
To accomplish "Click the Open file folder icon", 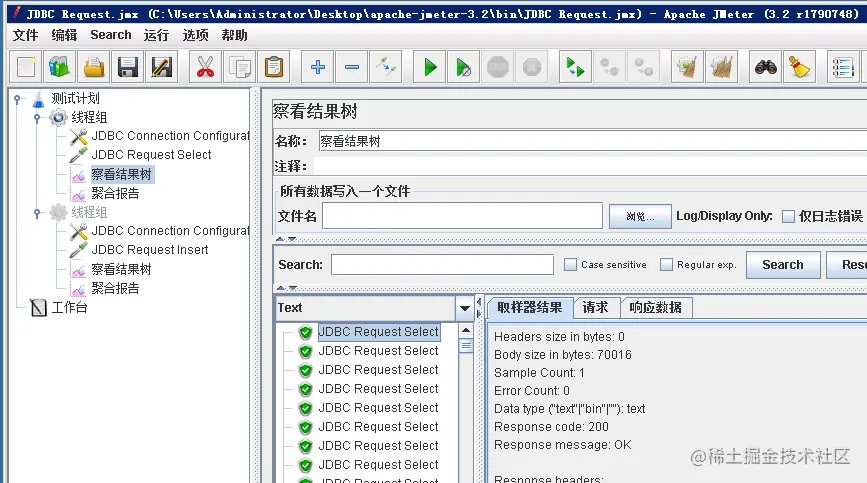I will [x=94, y=67].
